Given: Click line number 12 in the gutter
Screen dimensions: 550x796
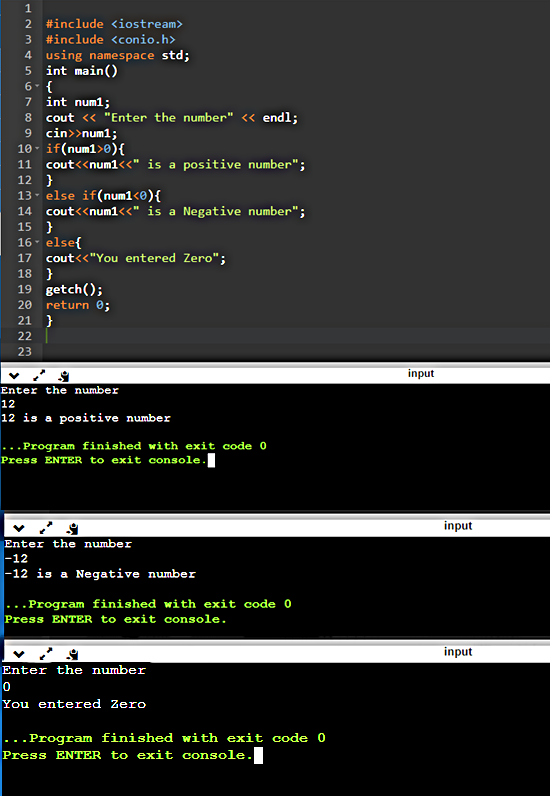Looking at the screenshot, I should 24,180.
